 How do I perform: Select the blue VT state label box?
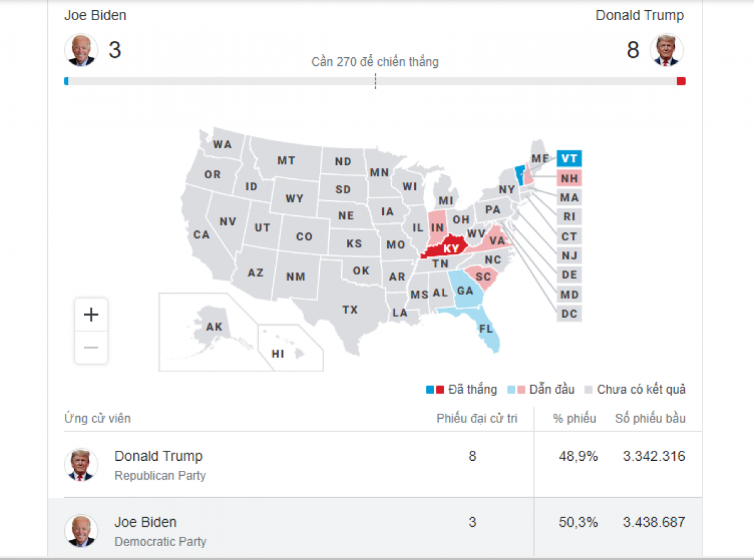click(569, 158)
